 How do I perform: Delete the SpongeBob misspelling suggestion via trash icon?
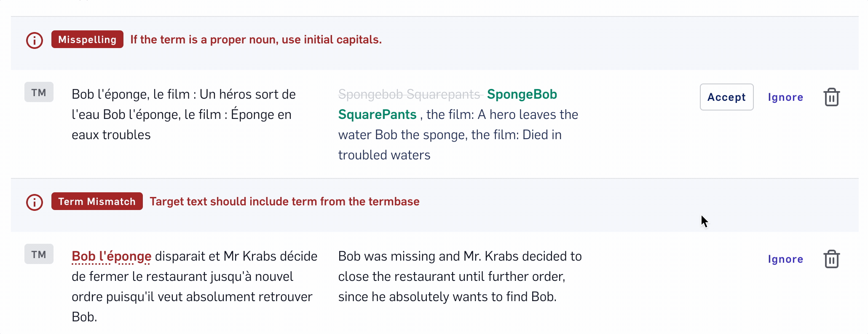pos(831,97)
